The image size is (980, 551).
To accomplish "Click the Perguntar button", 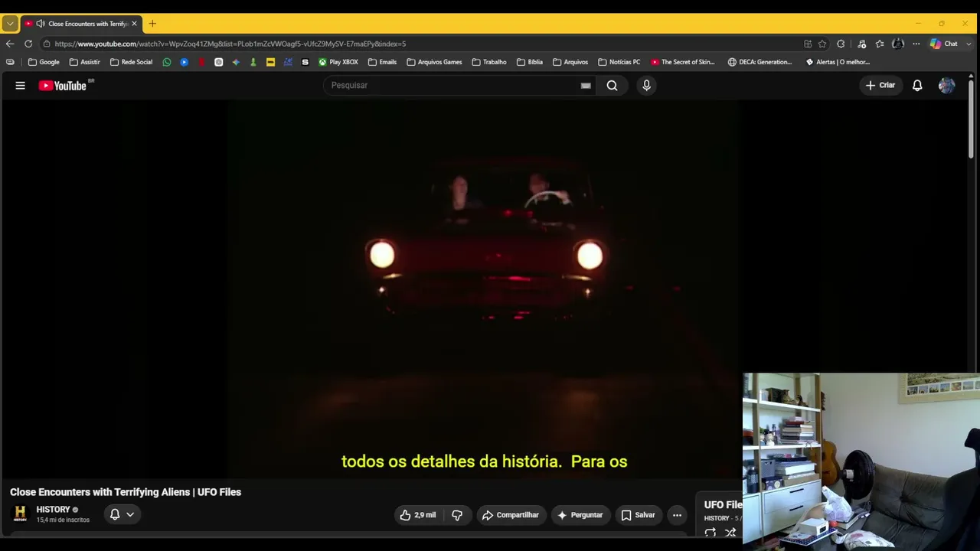I will 580,515.
